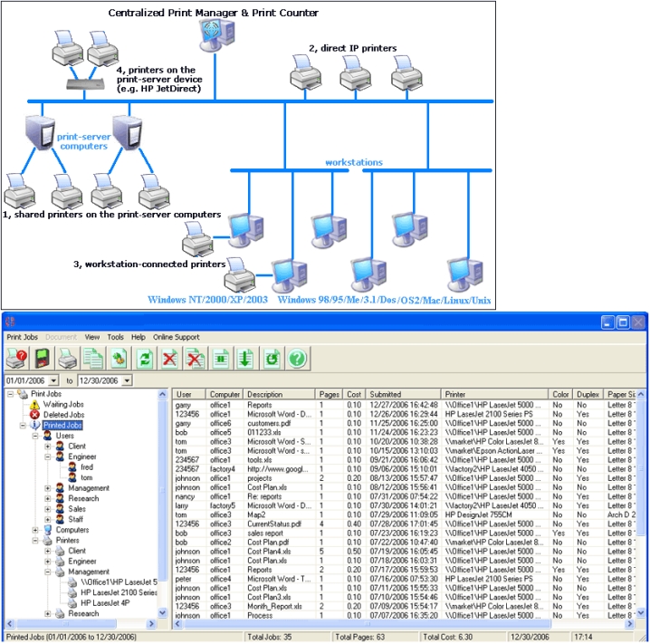Image resolution: width=650 pixels, height=644 pixels.
Task: Click the printer with red question mark toolbar icon
Action: [x=16, y=360]
